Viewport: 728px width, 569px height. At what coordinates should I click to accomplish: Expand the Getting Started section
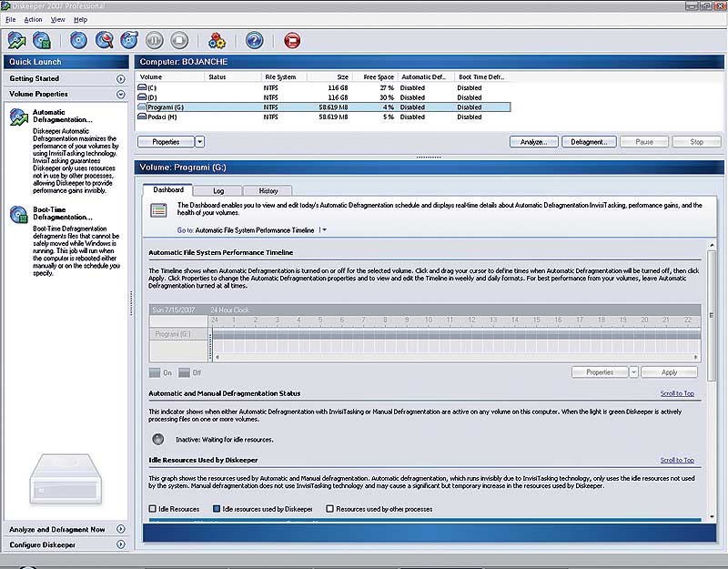(121, 79)
